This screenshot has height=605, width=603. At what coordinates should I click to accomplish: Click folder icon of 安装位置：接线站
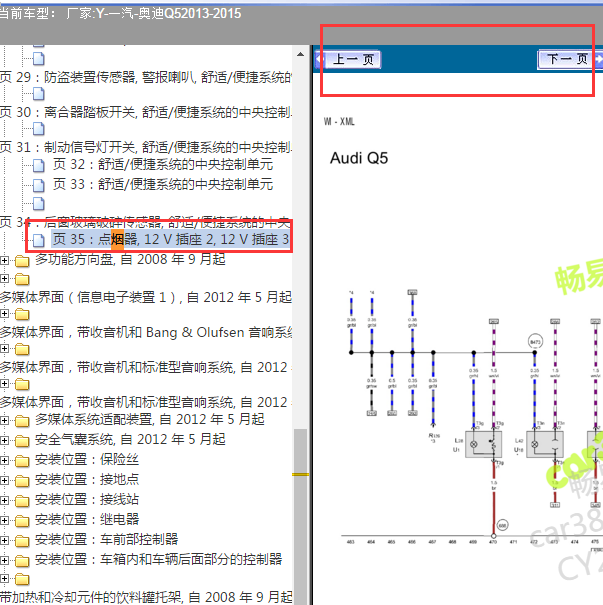pyautogui.click(x=22, y=501)
